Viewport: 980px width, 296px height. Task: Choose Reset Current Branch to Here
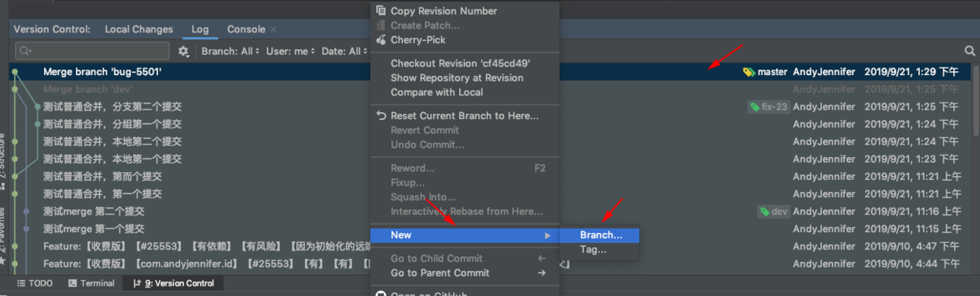point(465,116)
